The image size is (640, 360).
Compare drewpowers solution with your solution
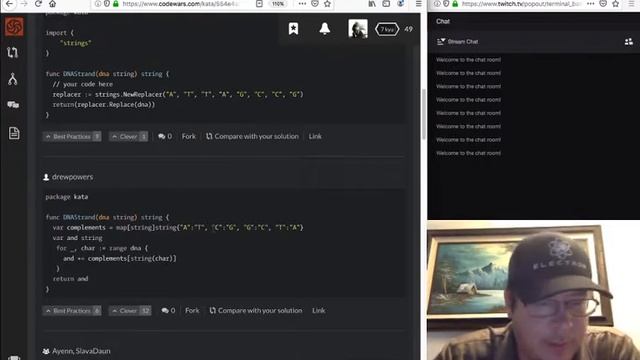[x=256, y=311]
